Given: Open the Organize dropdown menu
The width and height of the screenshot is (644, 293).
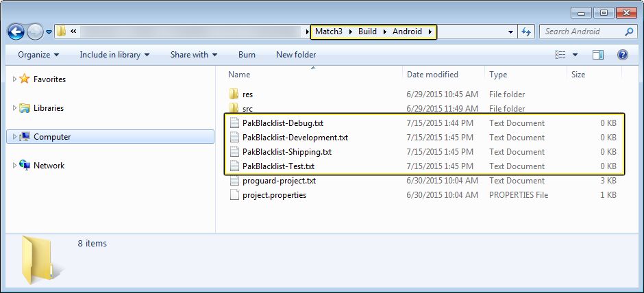Looking at the screenshot, I should [38, 55].
